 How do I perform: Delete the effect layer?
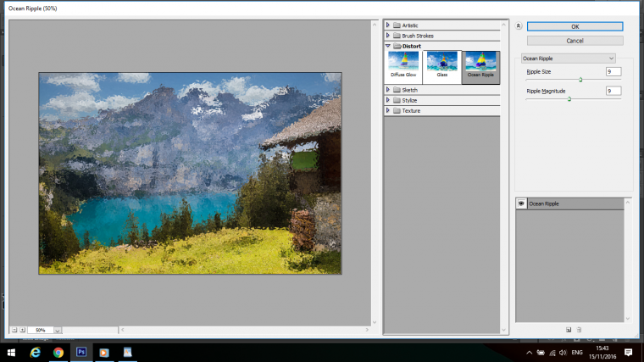pyautogui.click(x=579, y=330)
